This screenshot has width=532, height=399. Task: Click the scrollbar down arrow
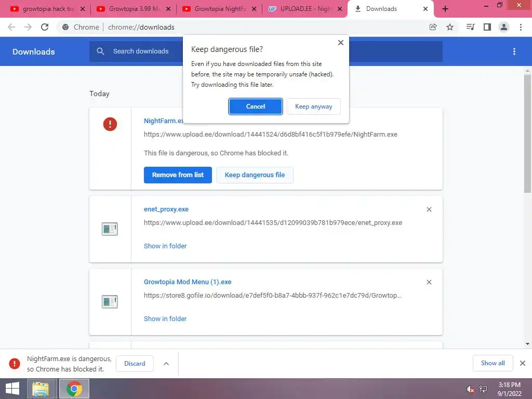(x=527, y=344)
